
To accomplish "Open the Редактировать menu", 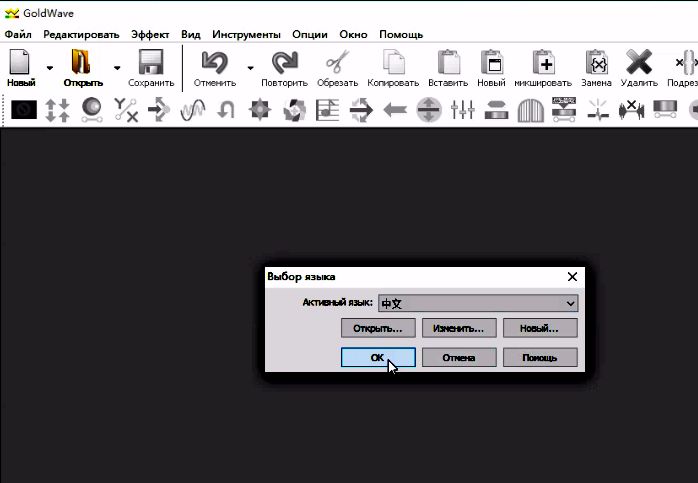I will pyautogui.click(x=81, y=34).
